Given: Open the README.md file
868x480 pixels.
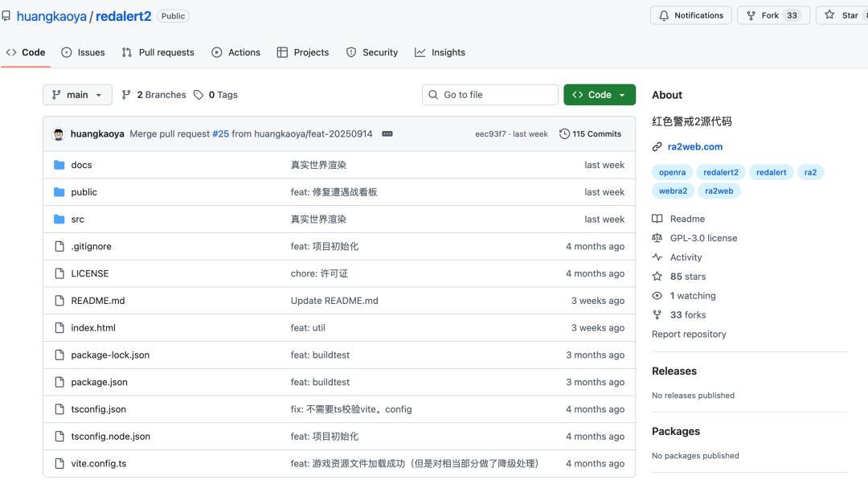Looking at the screenshot, I should (98, 301).
